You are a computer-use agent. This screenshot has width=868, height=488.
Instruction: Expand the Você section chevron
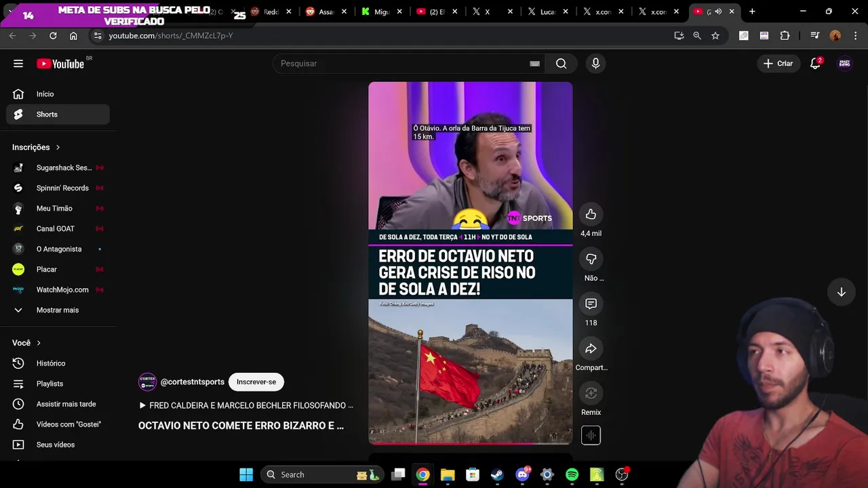click(x=39, y=343)
